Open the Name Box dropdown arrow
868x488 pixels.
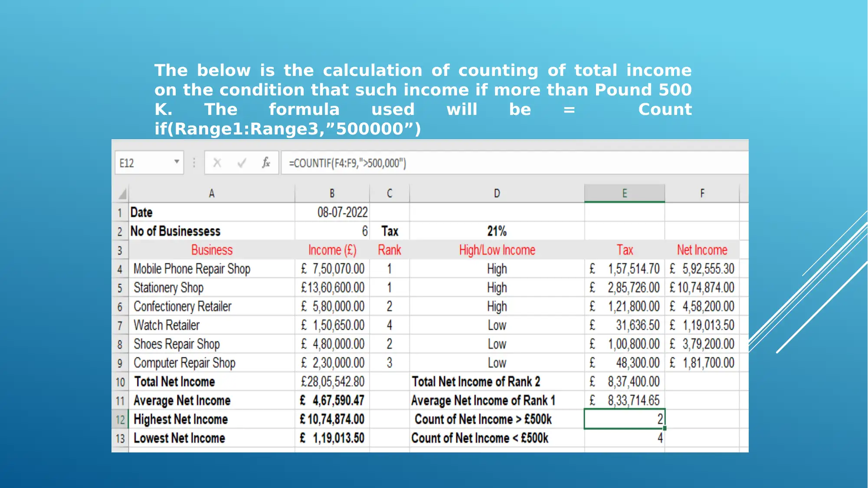tap(177, 162)
